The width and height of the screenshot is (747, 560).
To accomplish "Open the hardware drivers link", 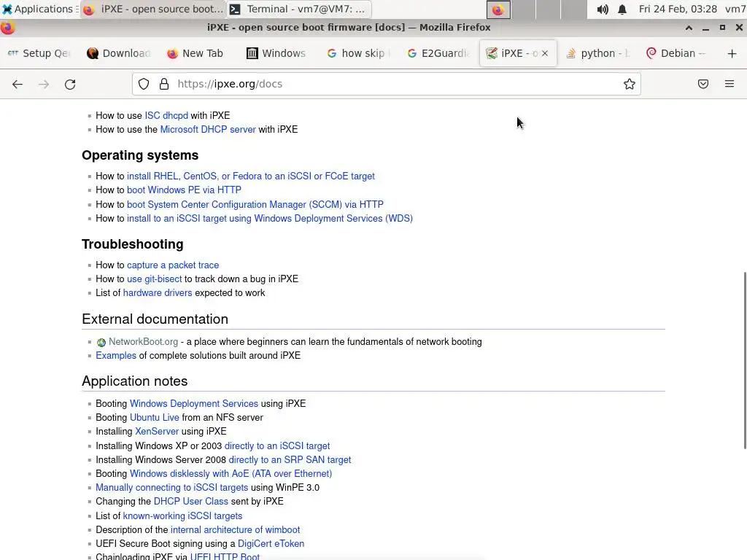I will (x=158, y=293).
